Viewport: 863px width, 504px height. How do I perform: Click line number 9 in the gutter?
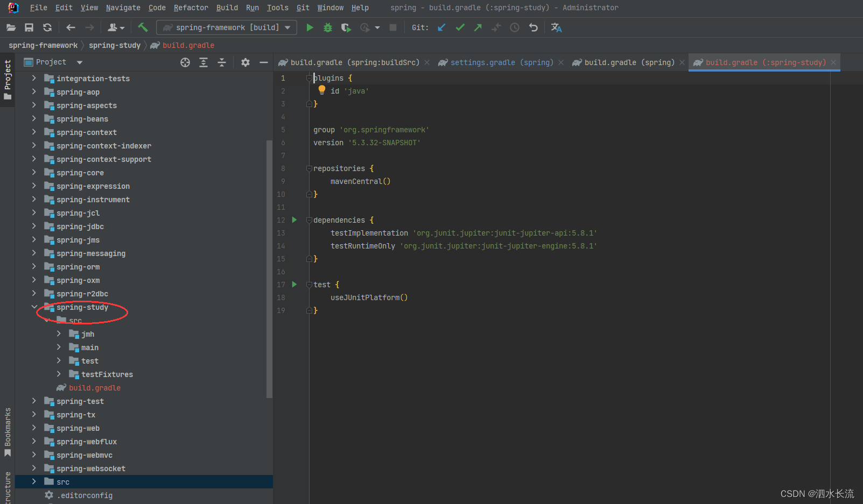coord(283,181)
